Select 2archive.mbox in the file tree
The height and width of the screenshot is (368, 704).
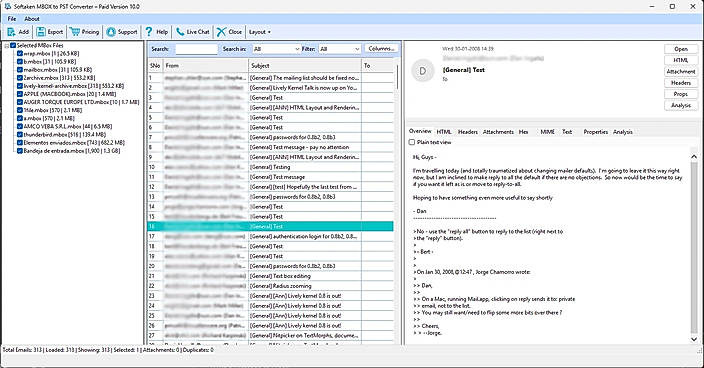click(59, 78)
